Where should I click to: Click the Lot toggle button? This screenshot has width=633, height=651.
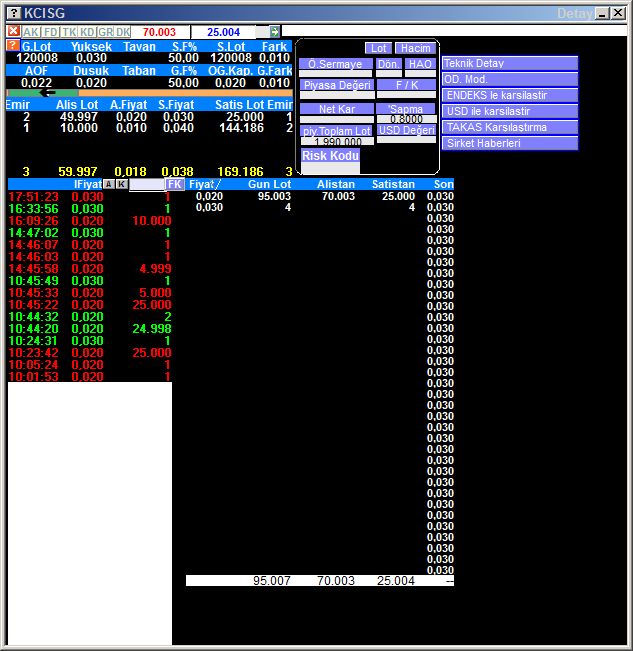(378, 48)
